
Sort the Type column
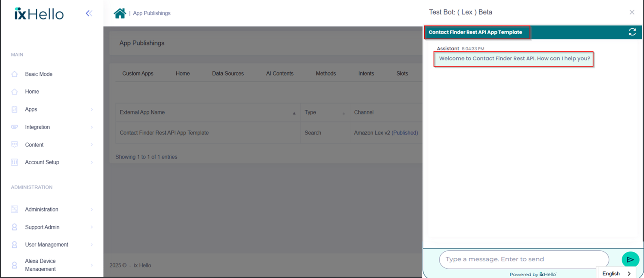click(x=343, y=113)
